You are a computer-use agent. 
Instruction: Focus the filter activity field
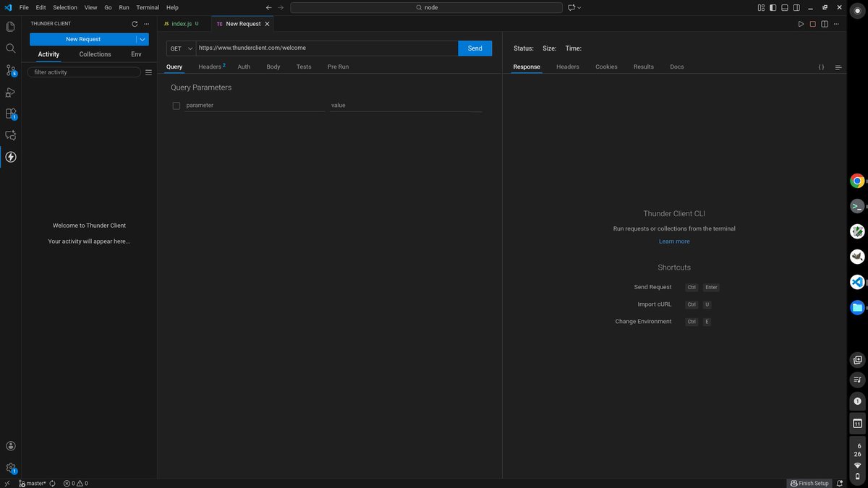click(84, 72)
